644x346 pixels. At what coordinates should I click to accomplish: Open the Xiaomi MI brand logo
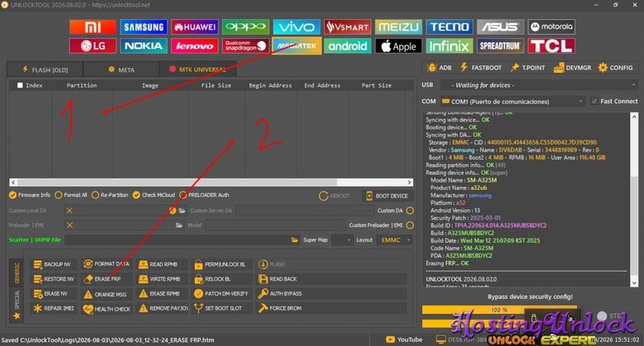93,27
